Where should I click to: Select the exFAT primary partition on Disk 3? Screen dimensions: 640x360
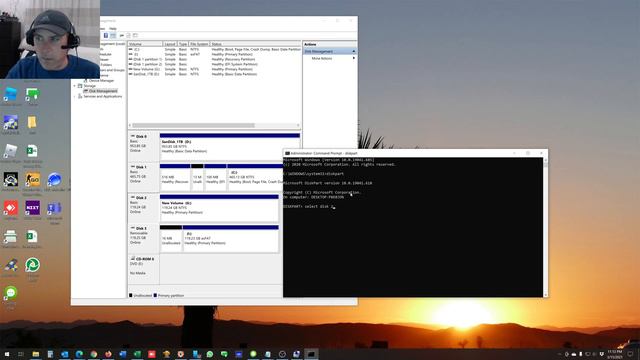click(231, 239)
